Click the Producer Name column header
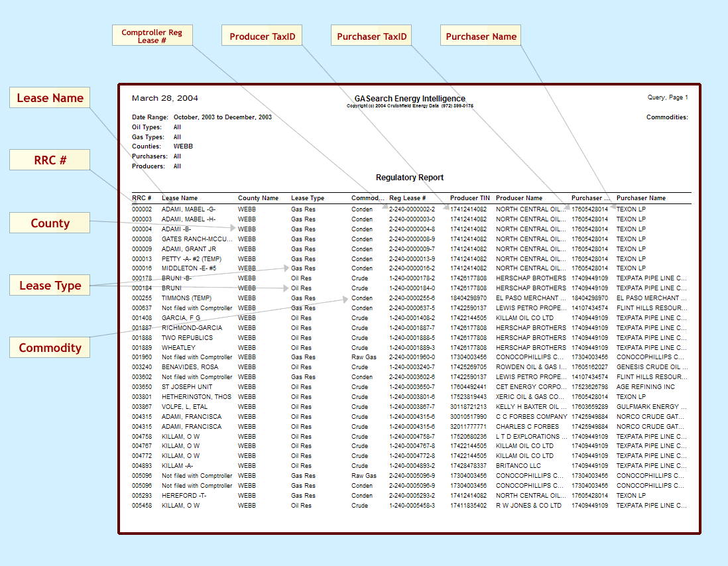 [x=519, y=198]
